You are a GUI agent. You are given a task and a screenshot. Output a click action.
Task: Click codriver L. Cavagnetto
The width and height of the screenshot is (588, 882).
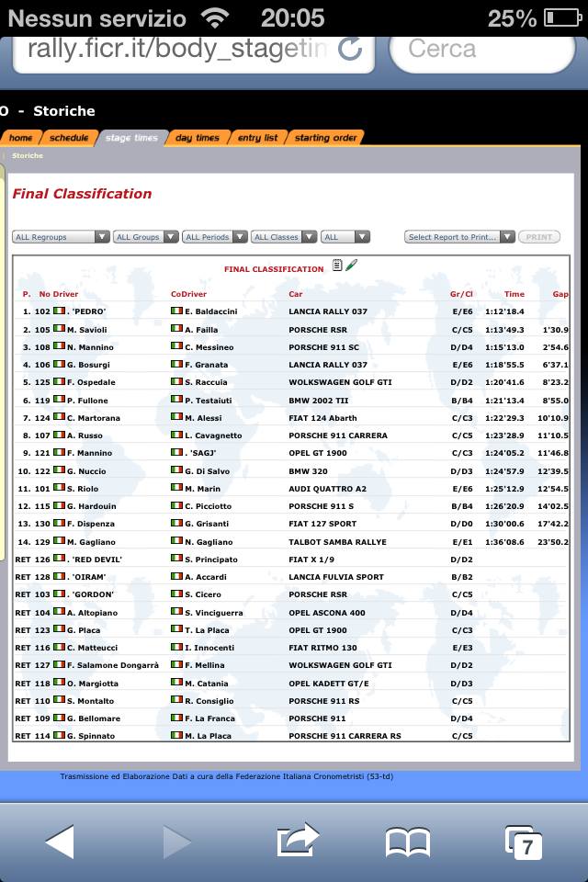point(213,435)
